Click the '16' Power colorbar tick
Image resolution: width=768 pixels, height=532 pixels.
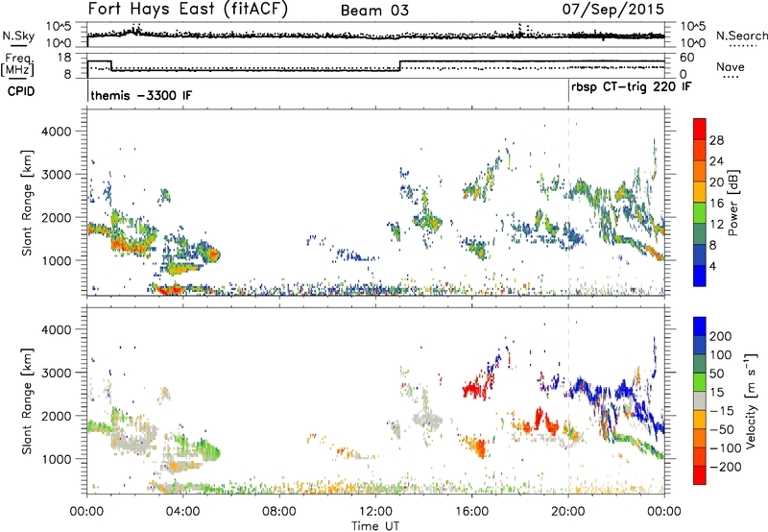point(716,204)
